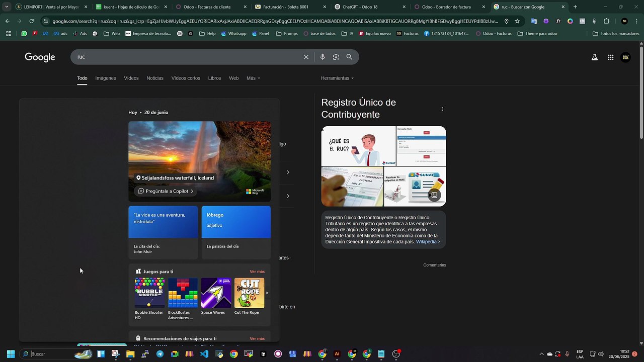
Task: Switch to the Libros search tab
Action: click(x=214, y=78)
